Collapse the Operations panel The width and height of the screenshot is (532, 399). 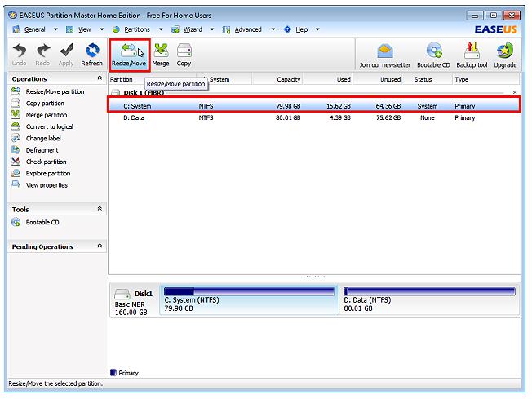(x=100, y=78)
